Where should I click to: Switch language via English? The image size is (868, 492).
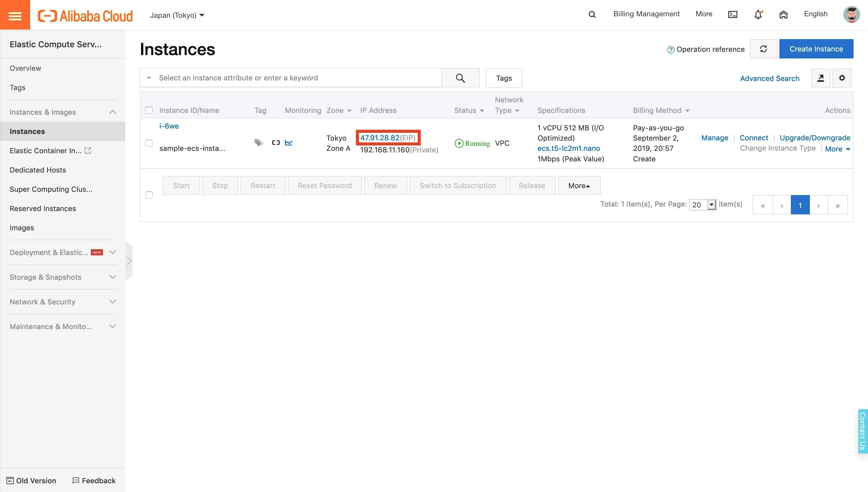click(815, 14)
